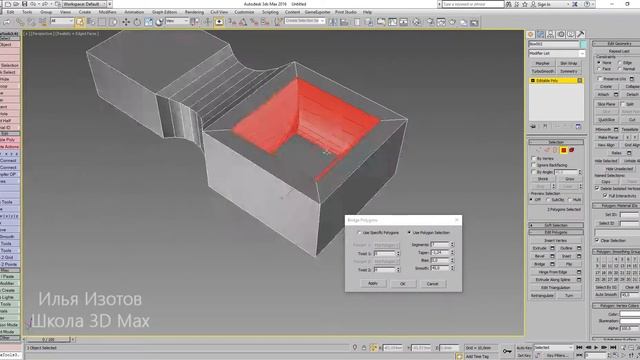Open Modifier List dropdown
The image size is (640, 360).
(557, 53)
